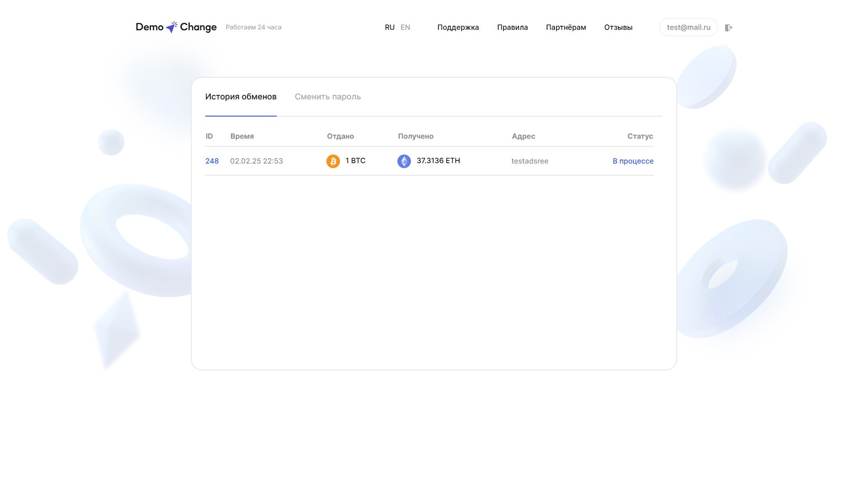Click the Статус column header
The image size is (868, 488).
[640, 136]
